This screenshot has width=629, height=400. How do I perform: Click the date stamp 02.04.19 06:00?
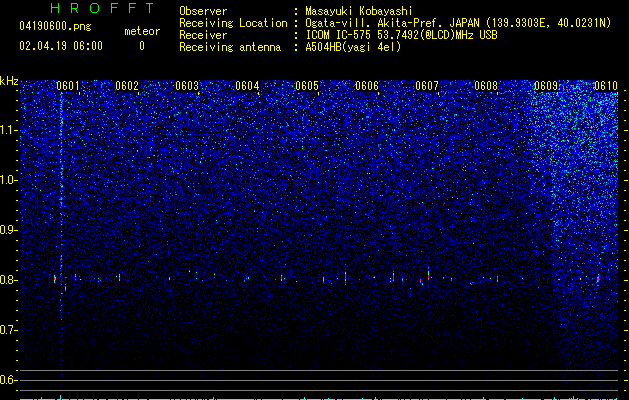tap(61, 46)
